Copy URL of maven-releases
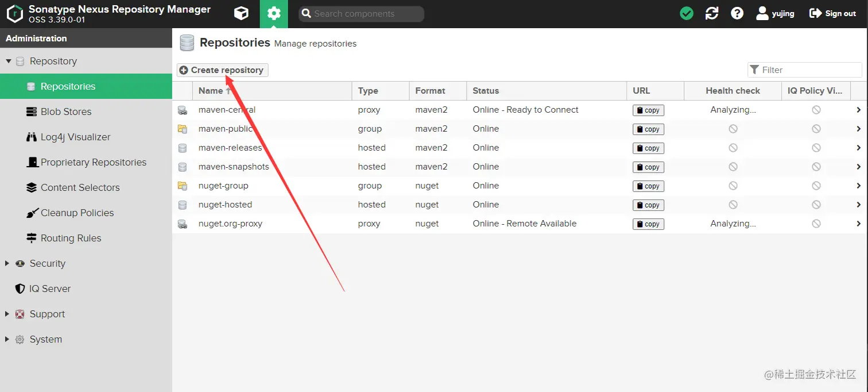 point(648,148)
